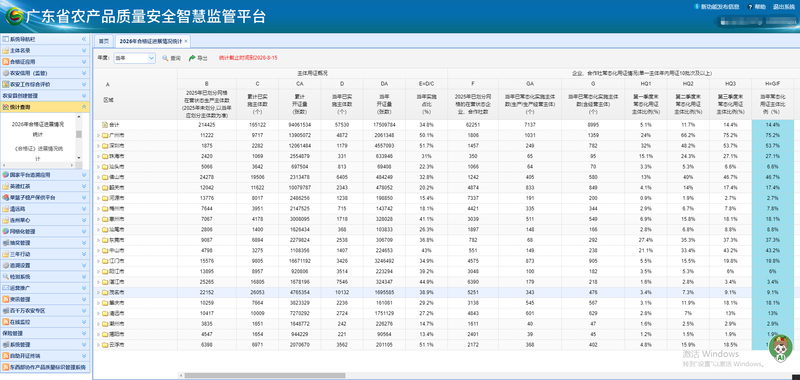The height and width of the screenshot is (380, 800).
Task: Expand the 茂名市 tree row
Action: [98, 293]
